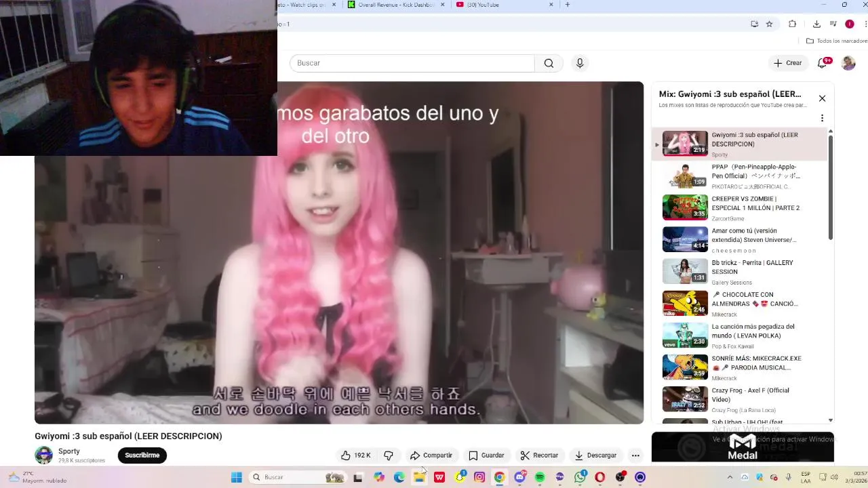Click the Suscribirme button
868x488 pixels.
pos(142,455)
